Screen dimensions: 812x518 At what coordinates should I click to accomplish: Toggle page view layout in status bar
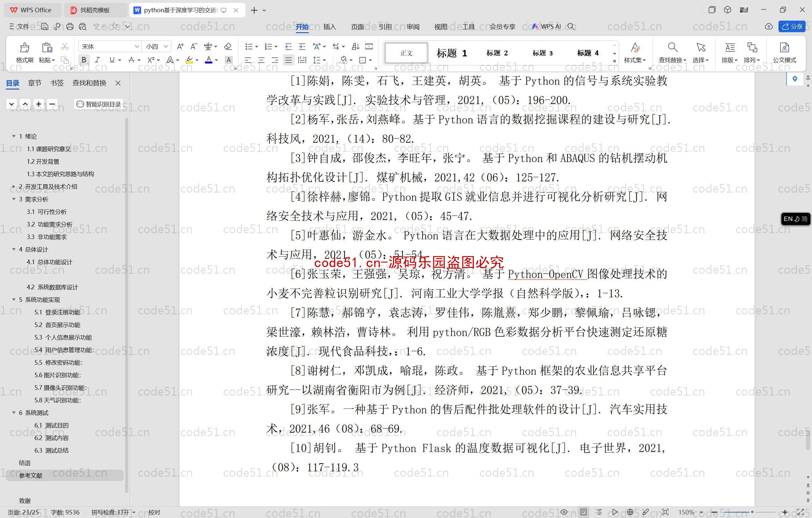click(583, 512)
